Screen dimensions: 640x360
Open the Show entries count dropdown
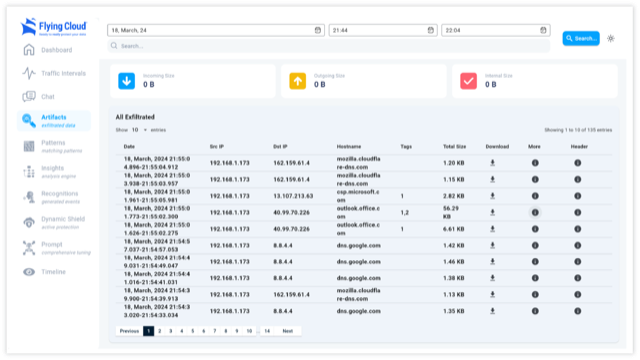pyautogui.click(x=139, y=130)
